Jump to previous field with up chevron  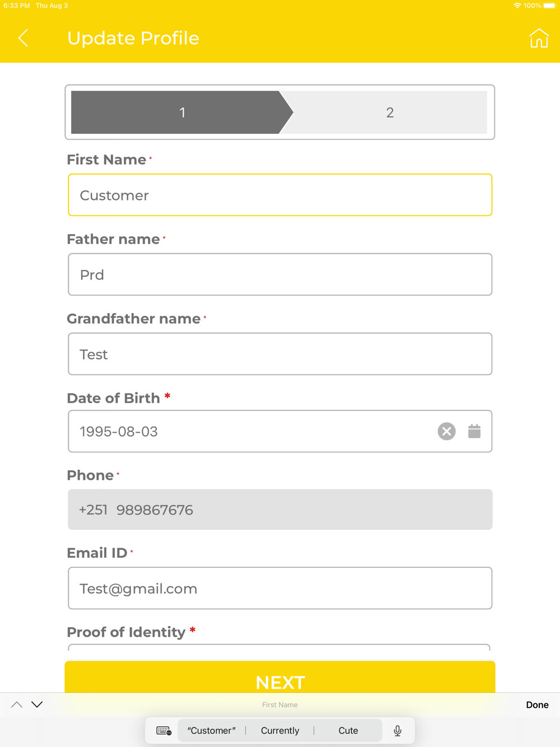17,705
